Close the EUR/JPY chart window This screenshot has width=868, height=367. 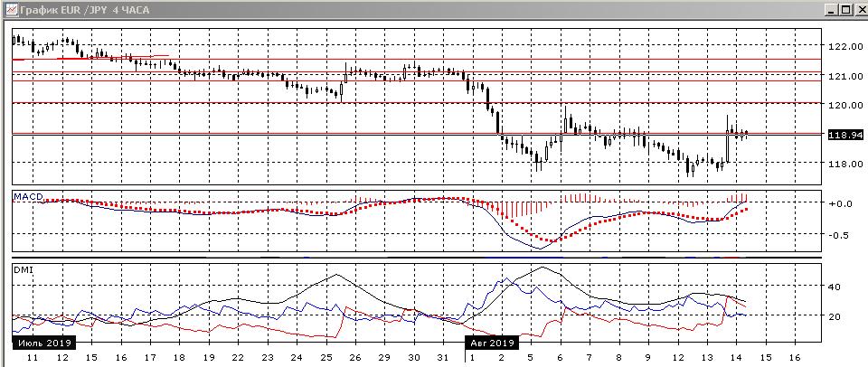[x=859, y=10]
